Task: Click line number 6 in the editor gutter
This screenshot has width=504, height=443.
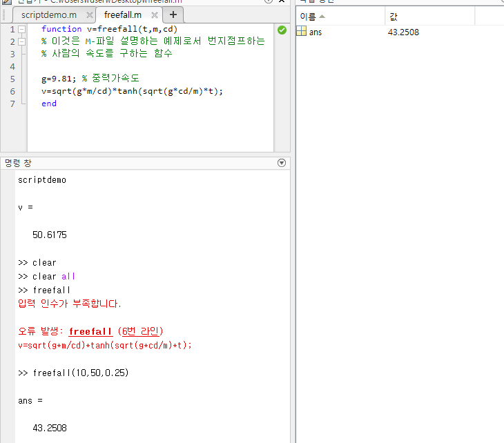Action: coord(12,92)
